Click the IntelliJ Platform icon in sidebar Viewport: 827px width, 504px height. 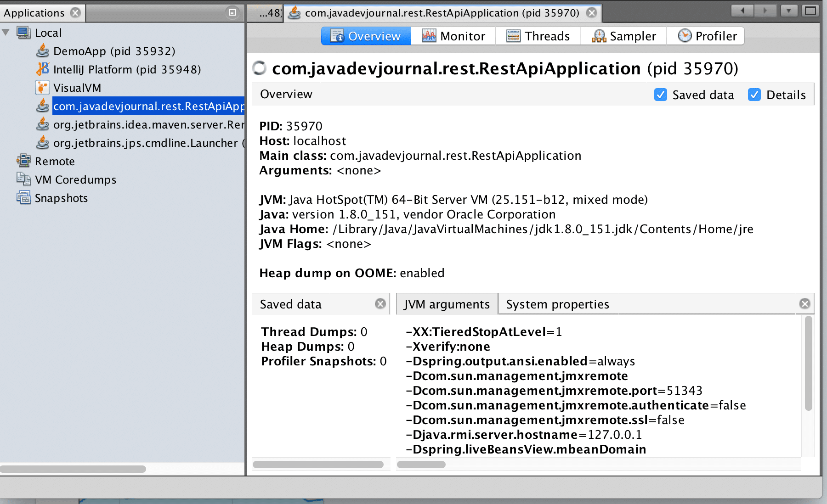(42, 70)
